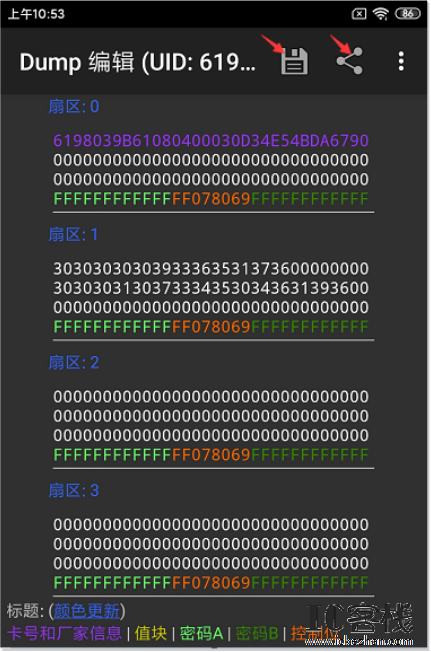Tap the green 密码A legend label

[202, 633]
